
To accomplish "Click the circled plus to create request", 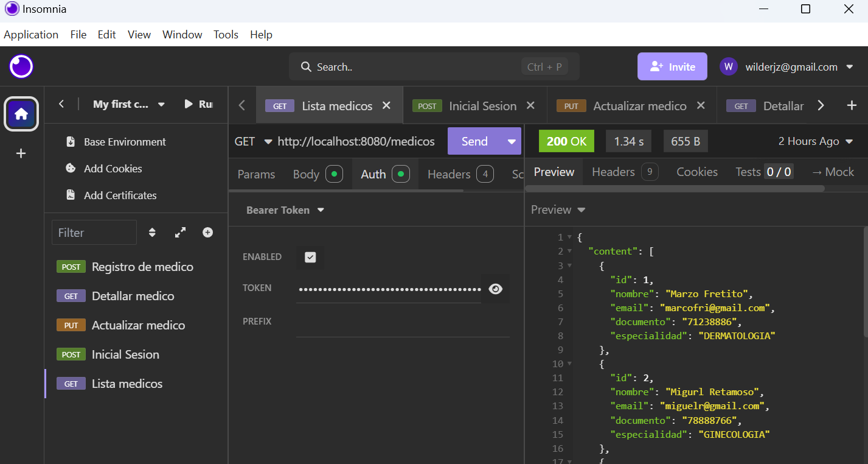I will 208,233.
